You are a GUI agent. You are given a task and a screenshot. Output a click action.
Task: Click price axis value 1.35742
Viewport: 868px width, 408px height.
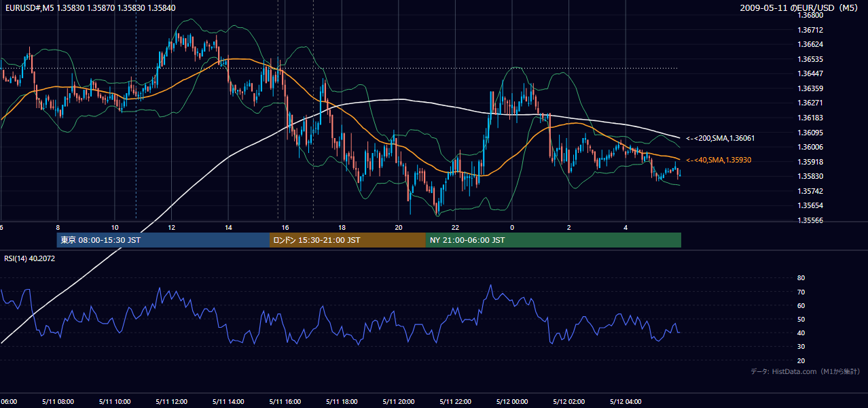810,191
